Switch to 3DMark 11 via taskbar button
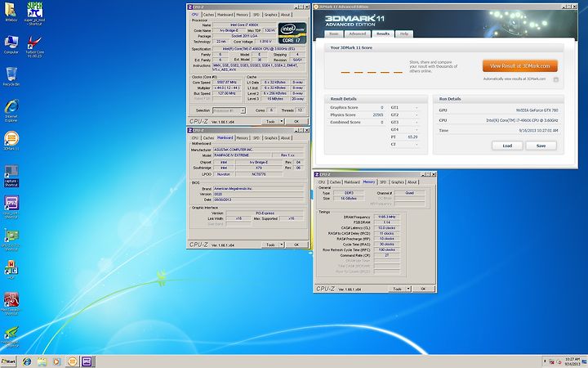 (73, 361)
